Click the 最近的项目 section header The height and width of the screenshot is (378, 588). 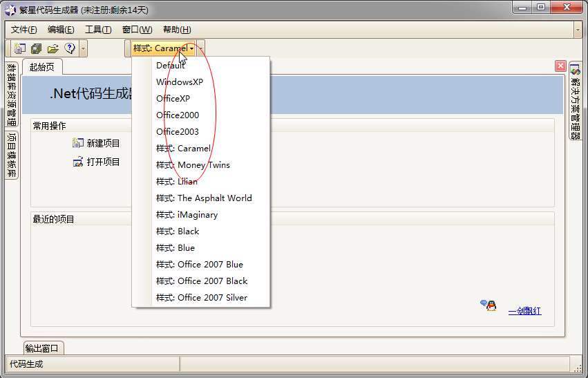pyautogui.click(x=53, y=219)
